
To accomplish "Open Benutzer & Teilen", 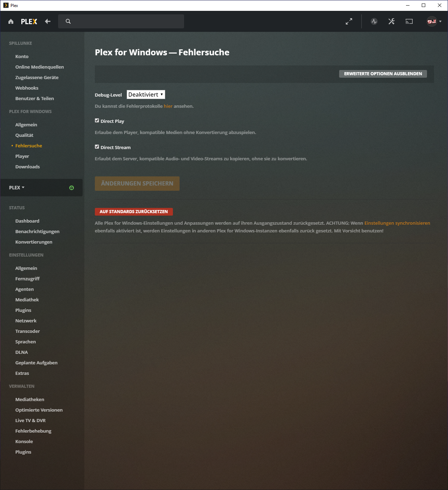I will (35, 98).
